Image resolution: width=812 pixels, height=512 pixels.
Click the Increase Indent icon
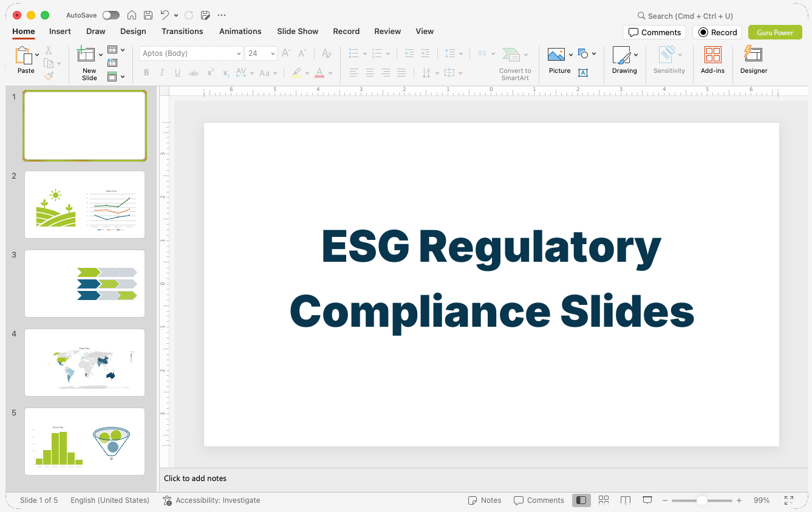pos(425,53)
